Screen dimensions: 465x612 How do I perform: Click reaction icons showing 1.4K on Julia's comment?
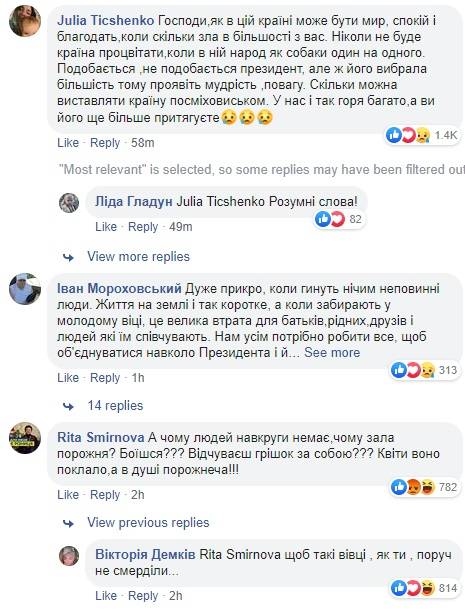(422, 135)
